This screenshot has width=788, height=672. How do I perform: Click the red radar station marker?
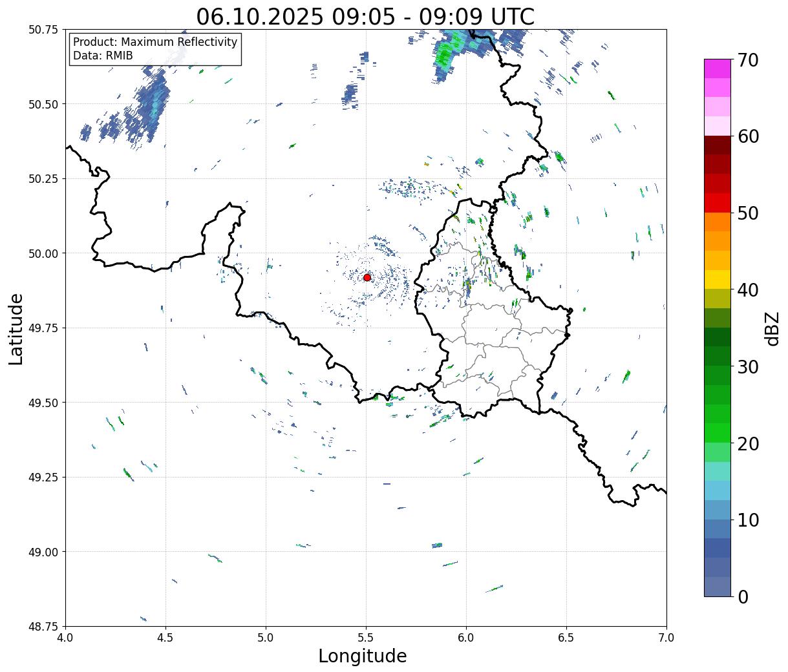[367, 277]
